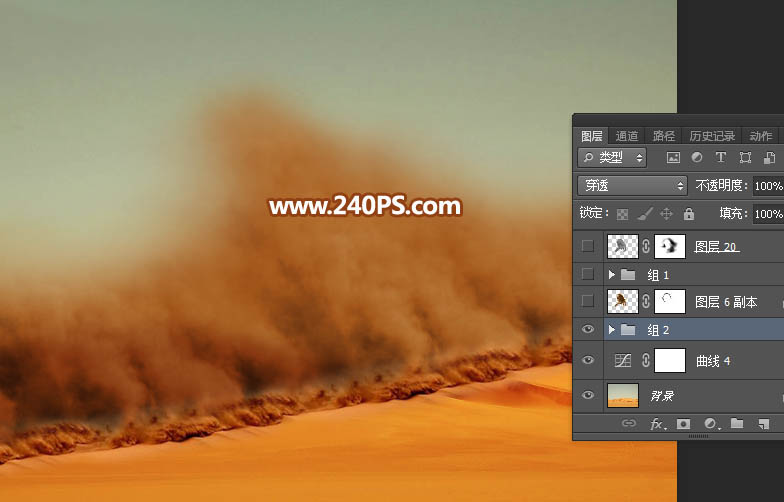This screenshot has height=502, width=784.
Task: Select group name 组 2
Action: click(658, 330)
